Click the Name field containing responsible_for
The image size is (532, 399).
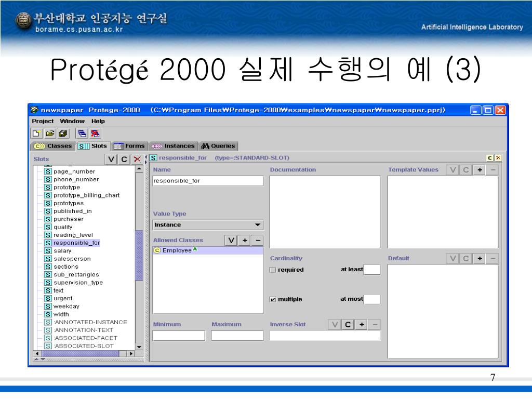(x=208, y=181)
